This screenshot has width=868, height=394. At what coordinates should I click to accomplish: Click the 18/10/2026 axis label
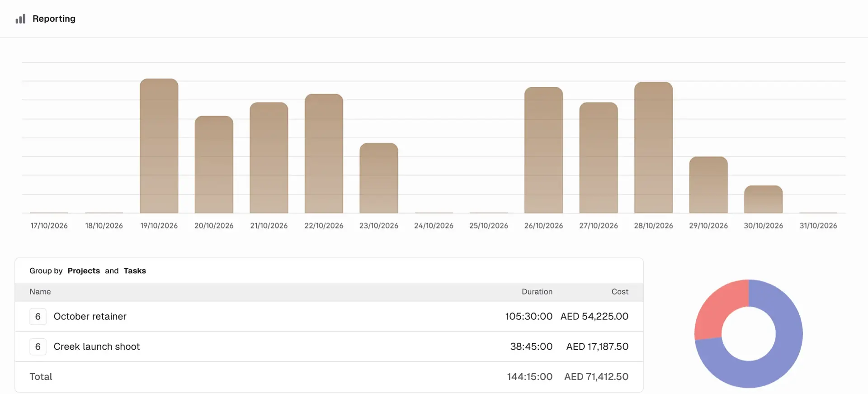[x=104, y=225]
